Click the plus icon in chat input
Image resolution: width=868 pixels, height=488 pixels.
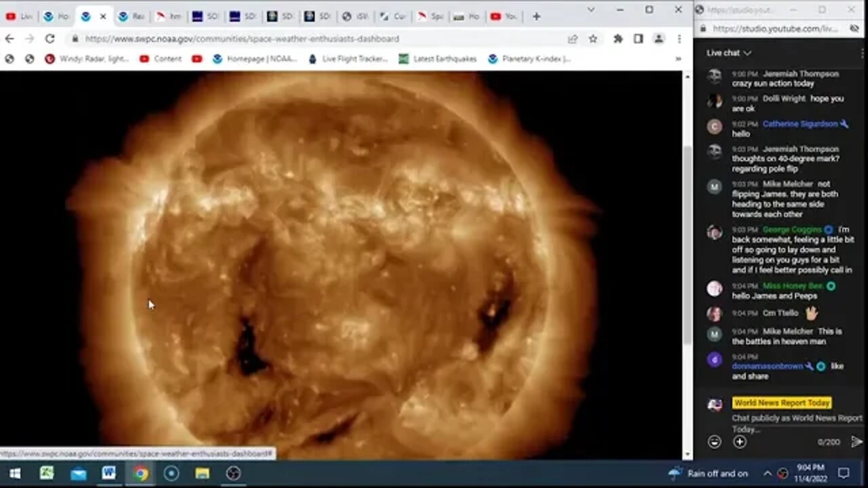coord(740,442)
